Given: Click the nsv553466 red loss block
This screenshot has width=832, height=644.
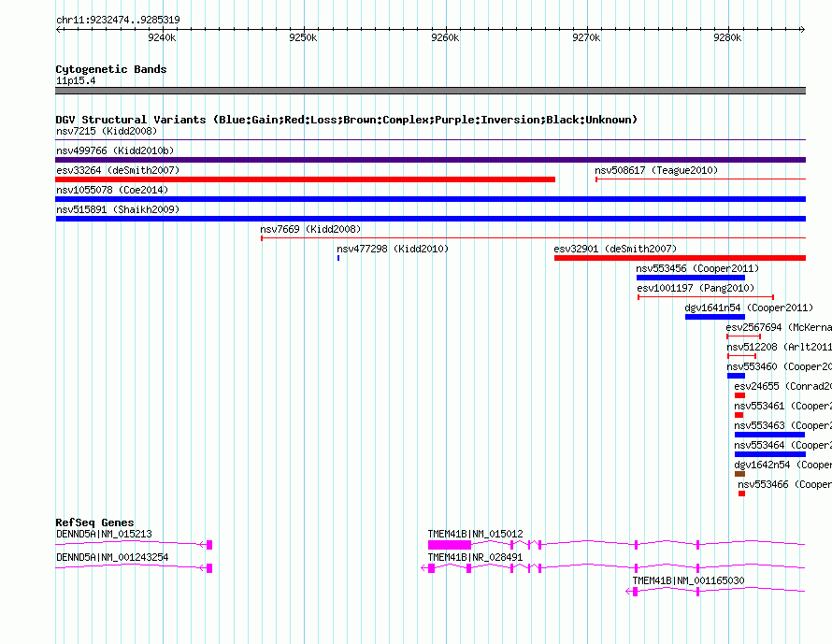Looking at the screenshot, I should click(x=742, y=494).
